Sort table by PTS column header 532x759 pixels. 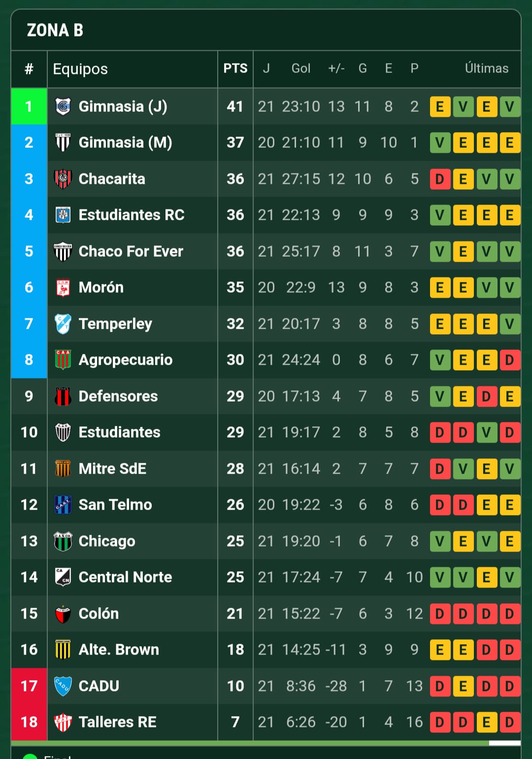point(235,69)
